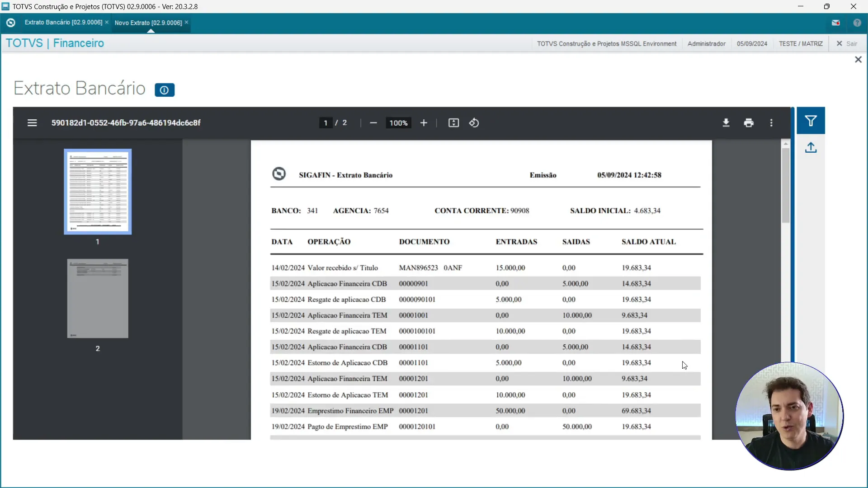Viewport: 868px width, 488px height.
Task: Open the help question mark icon
Action: coord(857,23)
